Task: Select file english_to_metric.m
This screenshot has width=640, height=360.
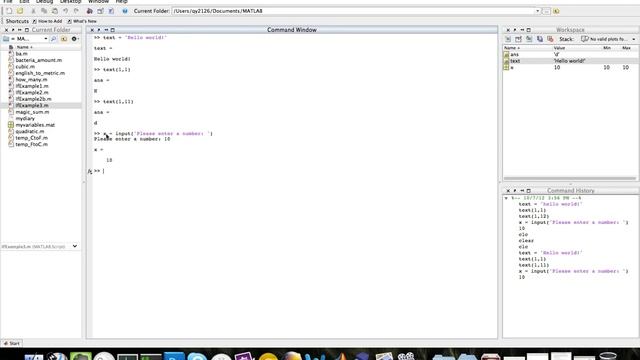Action: [x=40, y=73]
